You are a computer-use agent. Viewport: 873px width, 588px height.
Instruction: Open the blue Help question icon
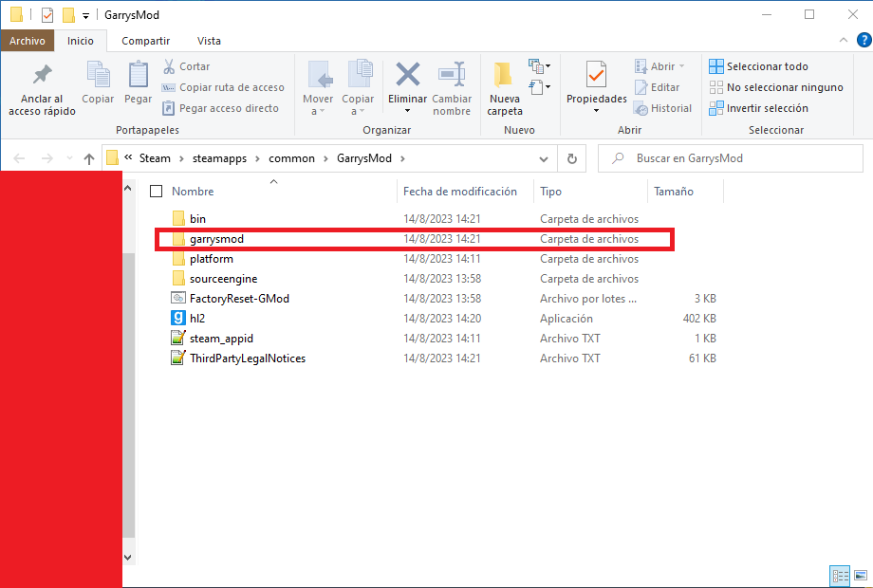864,40
